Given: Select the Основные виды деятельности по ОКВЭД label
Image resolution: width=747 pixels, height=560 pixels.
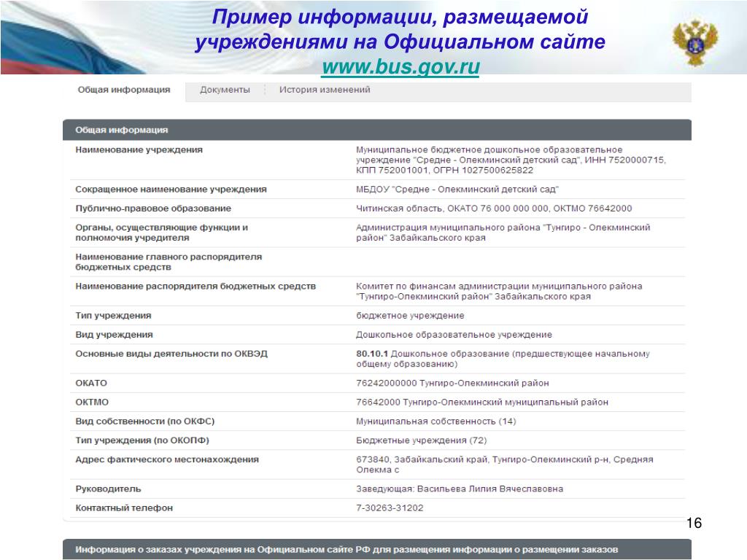Looking at the screenshot, I should point(171,354).
